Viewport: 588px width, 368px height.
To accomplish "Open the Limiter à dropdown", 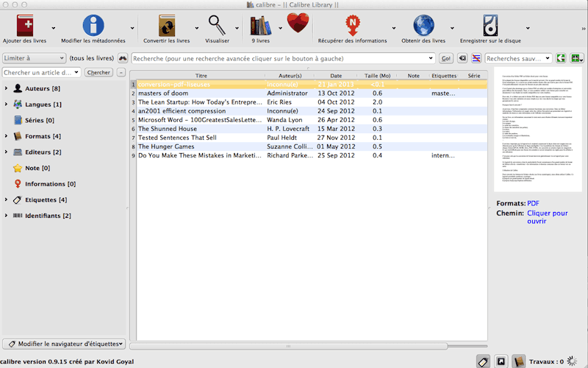I will coord(34,58).
